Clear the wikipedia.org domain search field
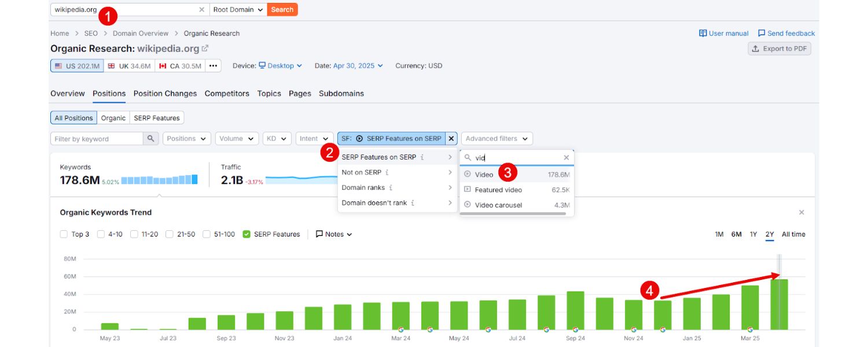 click(201, 10)
